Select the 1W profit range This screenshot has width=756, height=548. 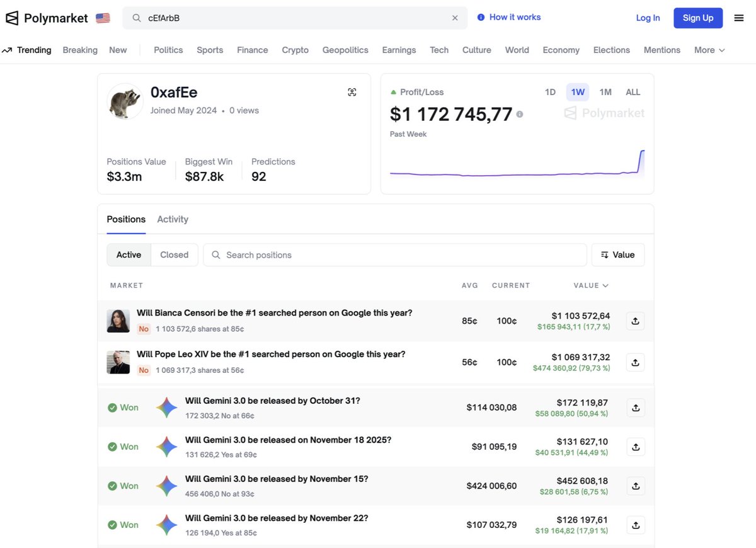[x=578, y=92]
